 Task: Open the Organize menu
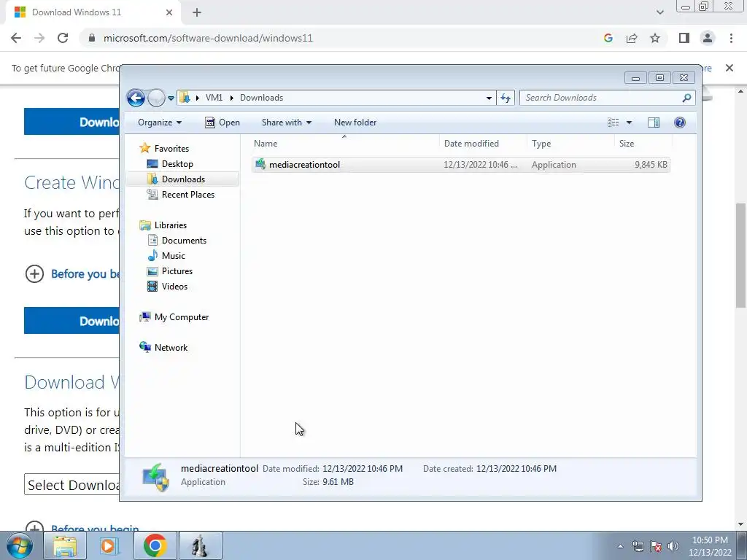[x=160, y=122]
